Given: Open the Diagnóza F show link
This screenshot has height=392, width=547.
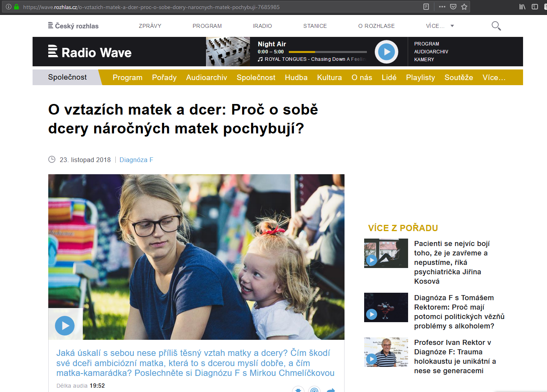Looking at the screenshot, I should pyautogui.click(x=136, y=160).
